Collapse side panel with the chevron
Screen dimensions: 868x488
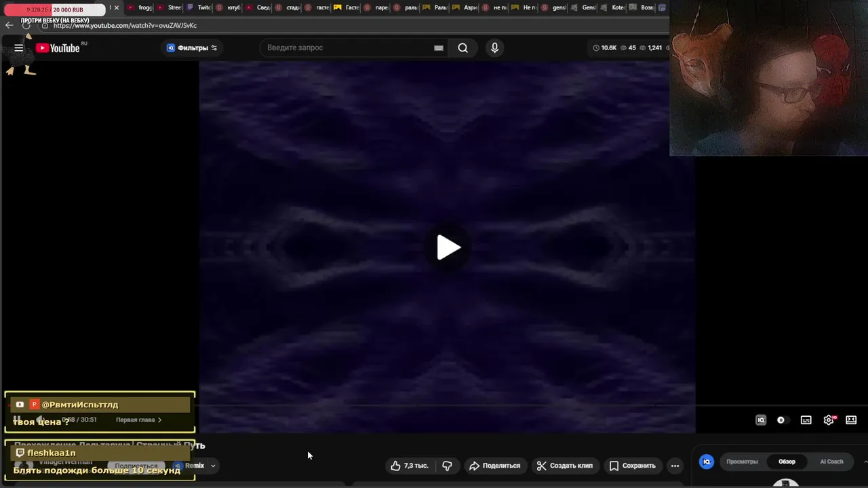point(865,462)
